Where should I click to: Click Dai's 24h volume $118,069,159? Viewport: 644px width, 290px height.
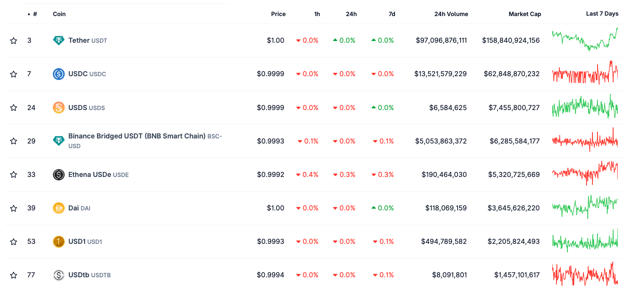coord(446,208)
